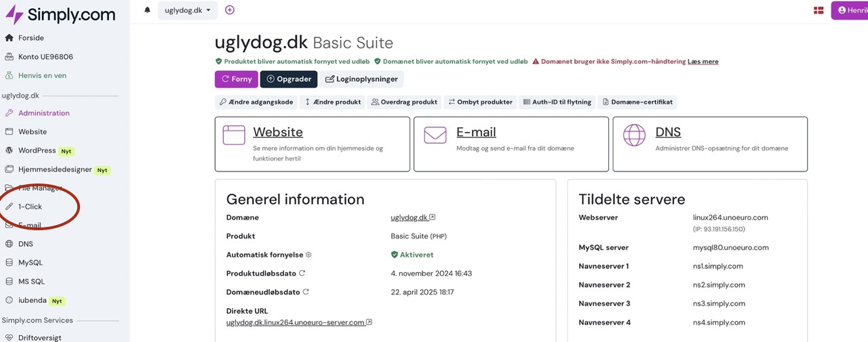Click the E-mail envelope icon
This screenshot has height=342, width=868.
coord(435,135)
